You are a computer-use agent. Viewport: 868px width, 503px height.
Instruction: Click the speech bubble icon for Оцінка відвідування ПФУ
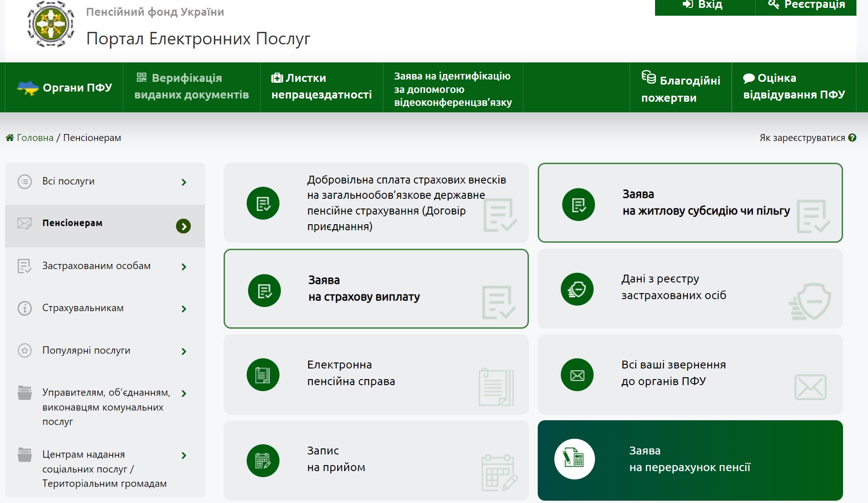748,78
